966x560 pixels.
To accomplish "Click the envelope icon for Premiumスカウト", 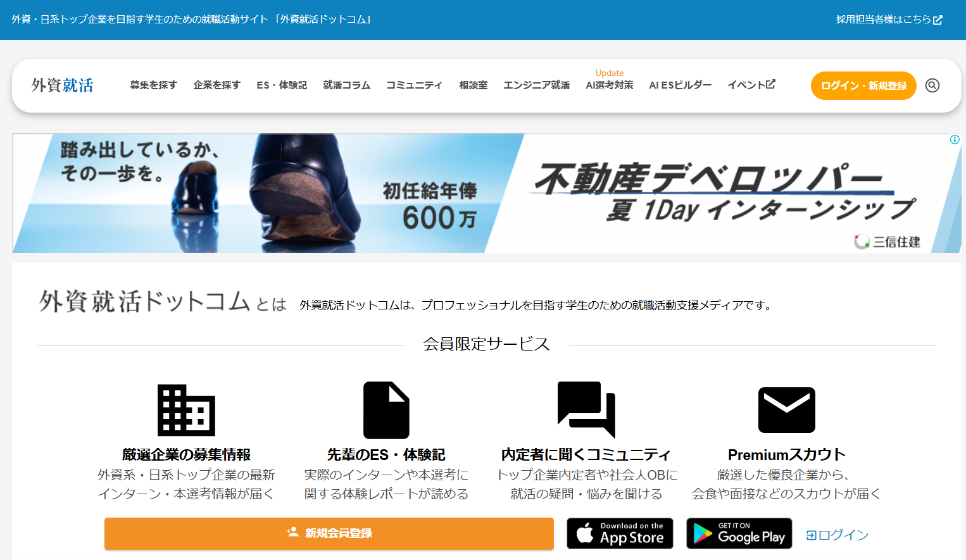I will (786, 410).
